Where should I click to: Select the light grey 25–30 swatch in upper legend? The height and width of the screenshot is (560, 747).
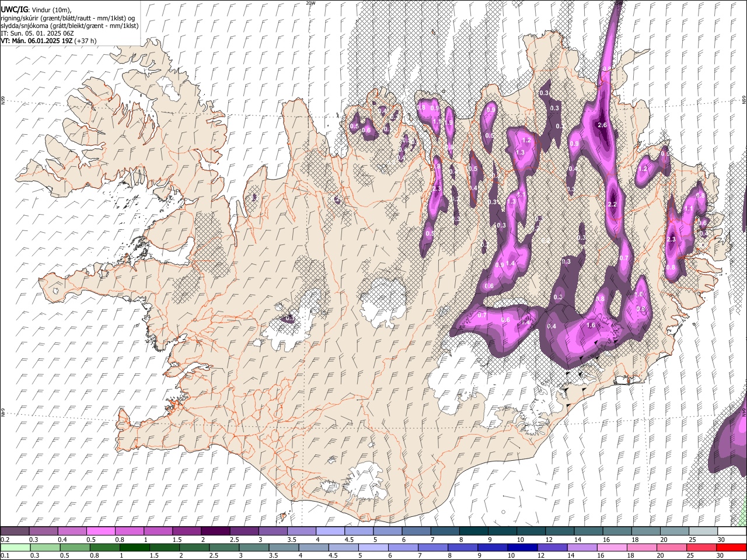(x=703, y=531)
